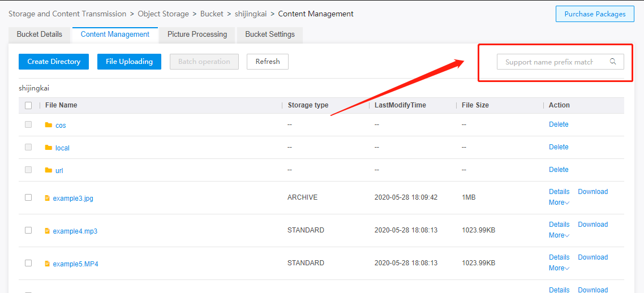
Task: Switch to the Bucket Details tab
Action: pyautogui.click(x=40, y=35)
